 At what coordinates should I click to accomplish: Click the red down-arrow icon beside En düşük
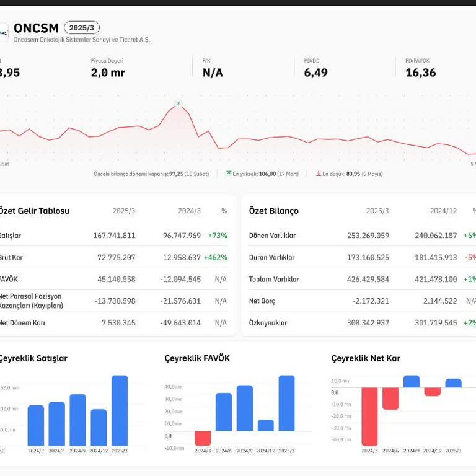coord(318,174)
